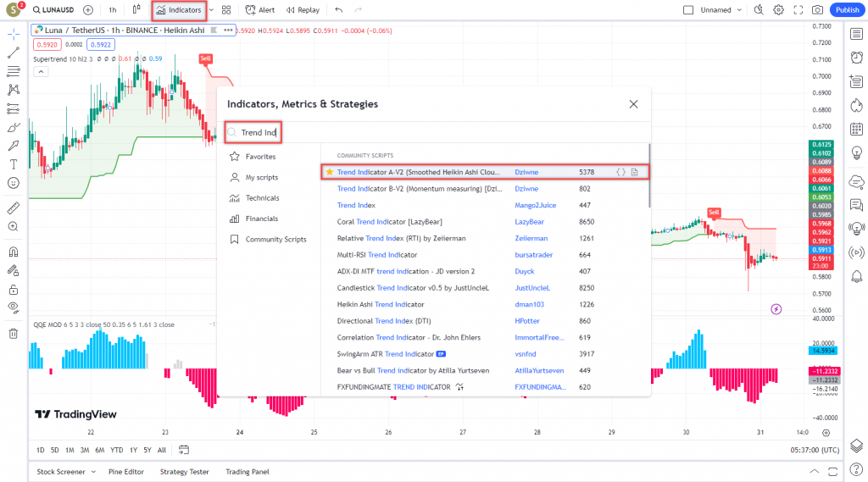
Task: Open the ideas lightbulb panel
Action: click(856, 152)
